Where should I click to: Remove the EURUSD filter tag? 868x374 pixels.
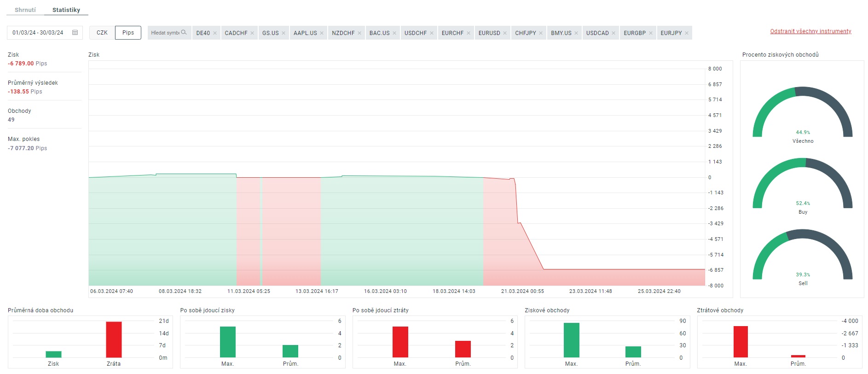(x=505, y=33)
